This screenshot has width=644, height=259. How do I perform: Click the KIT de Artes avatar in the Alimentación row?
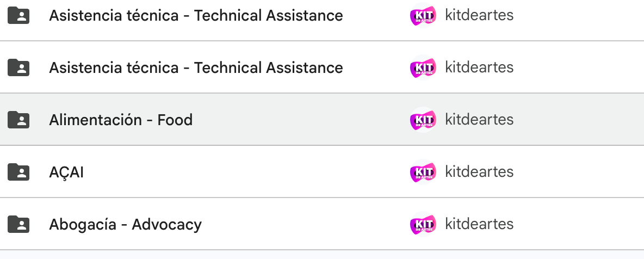coord(423,120)
